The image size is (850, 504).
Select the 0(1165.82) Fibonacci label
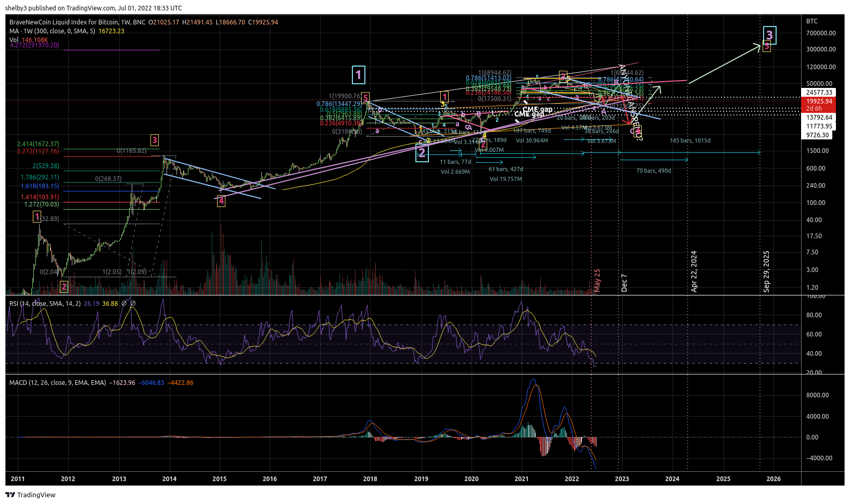pyautogui.click(x=131, y=151)
